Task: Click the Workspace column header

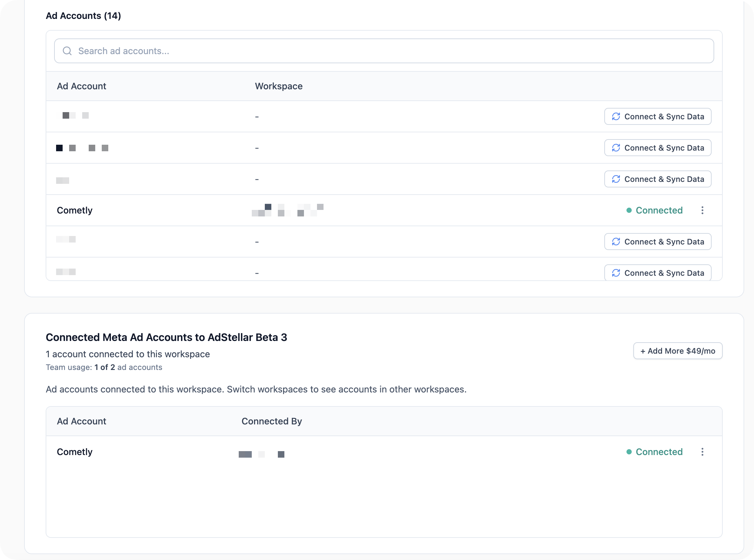Action: click(279, 86)
